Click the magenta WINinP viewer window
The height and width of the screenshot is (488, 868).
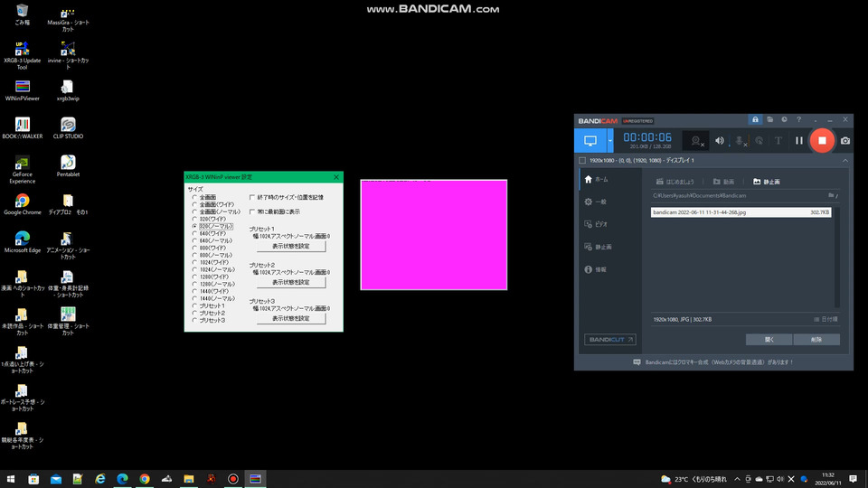[433, 235]
